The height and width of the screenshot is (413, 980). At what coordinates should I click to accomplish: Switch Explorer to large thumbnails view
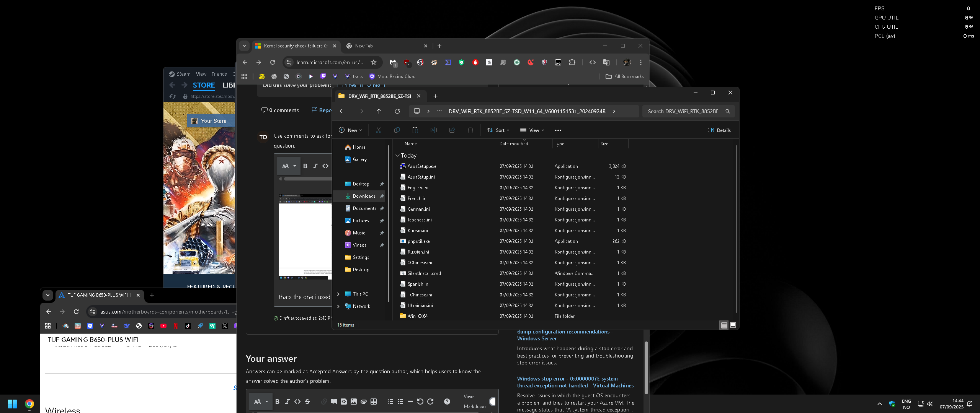point(733,325)
